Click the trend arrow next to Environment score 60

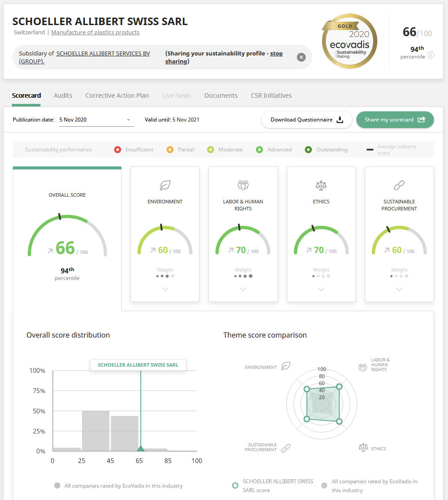pyautogui.click(x=153, y=250)
